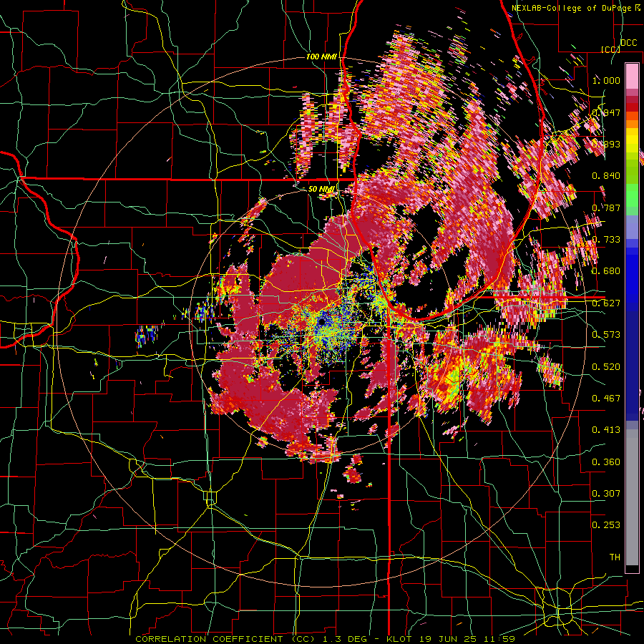The height and width of the screenshot is (644, 644).
Task: Click the 1.3 DEG elevation text
Action: (346, 639)
